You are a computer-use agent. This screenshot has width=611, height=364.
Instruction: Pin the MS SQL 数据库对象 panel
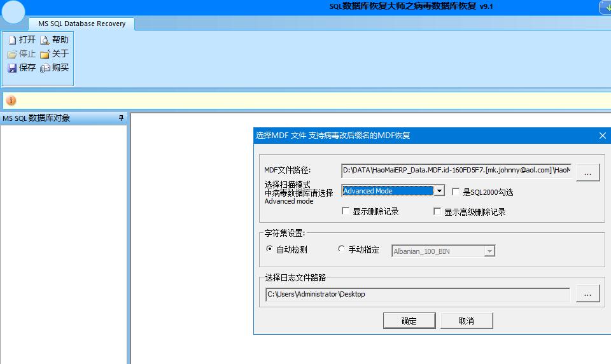(121, 118)
